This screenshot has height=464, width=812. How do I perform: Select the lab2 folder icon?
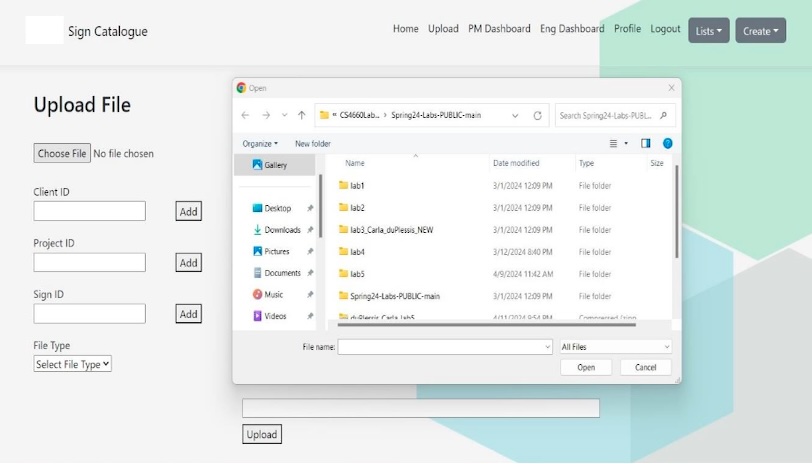tap(343, 207)
